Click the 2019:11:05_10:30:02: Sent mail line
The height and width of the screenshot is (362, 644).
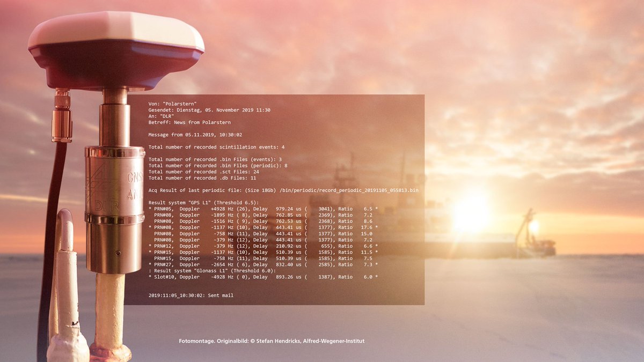(x=191, y=295)
